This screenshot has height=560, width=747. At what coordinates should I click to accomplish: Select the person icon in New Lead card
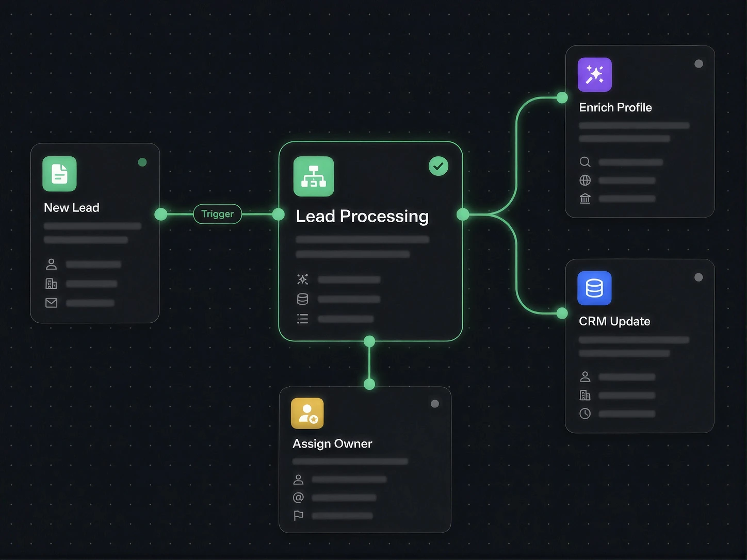coord(51,265)
